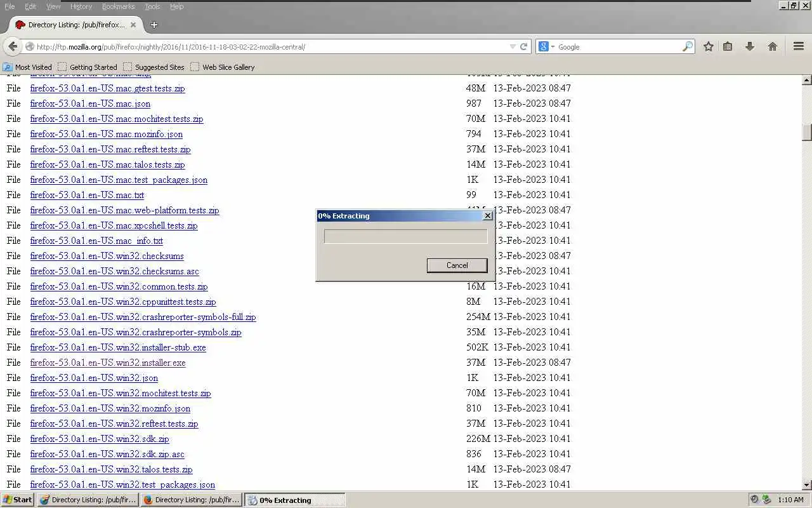Click the browser Back arrow button
This screenshot has width=812, height=508.
pos(13,46)
